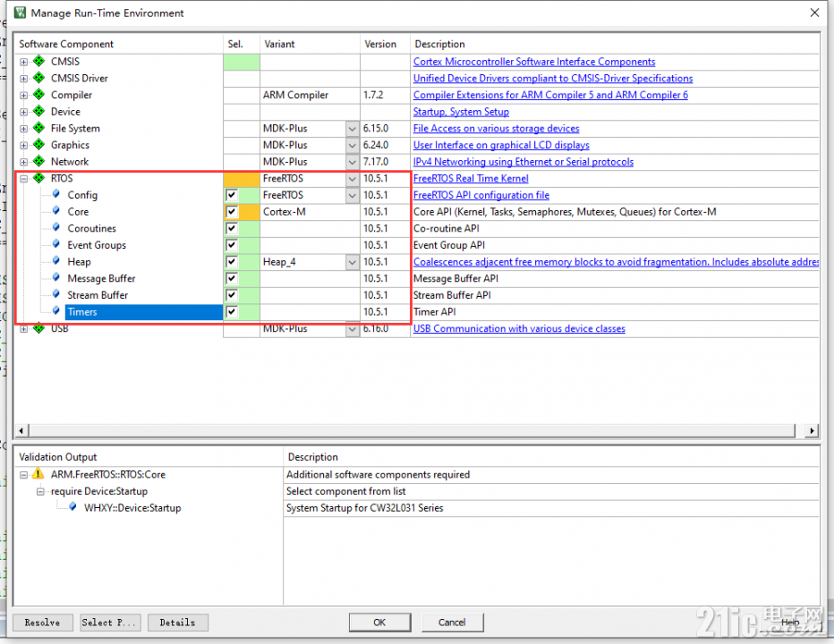Screen dimensions: 834x644
Task: Open the FreeRTOS API configuration file link
Action: click(481, 195)
